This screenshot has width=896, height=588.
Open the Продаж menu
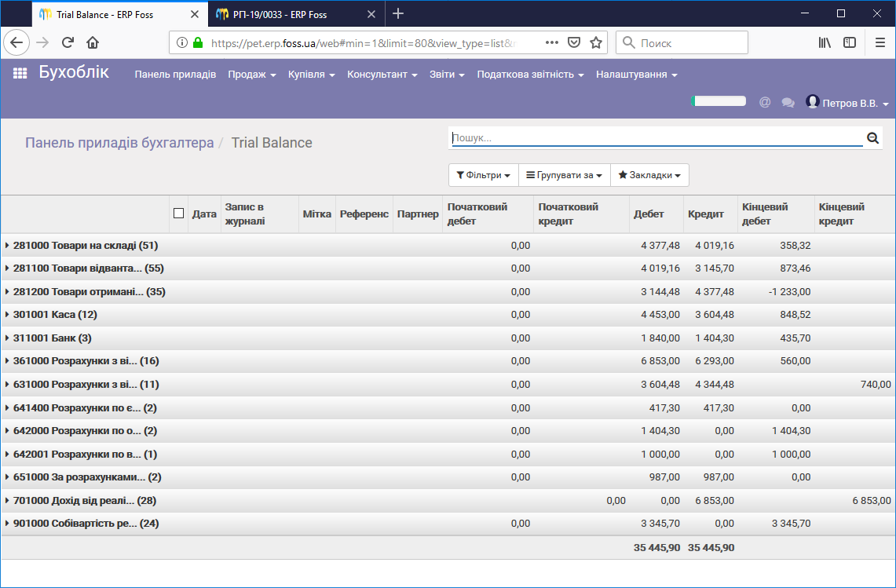point(252,75)
